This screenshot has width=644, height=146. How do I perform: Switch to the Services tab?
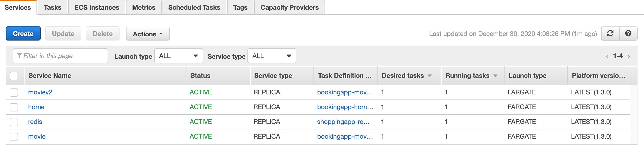(18, 8)
